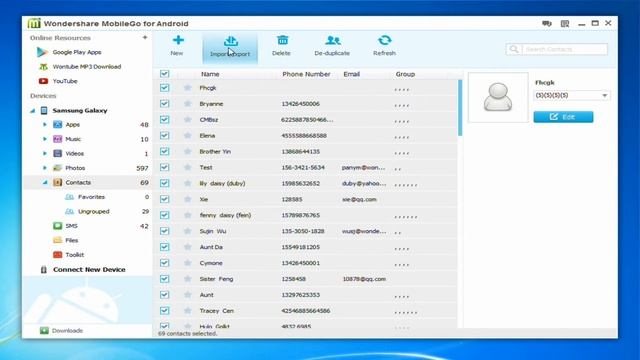640x360 pixels.
Task: Uncheck the Bryanne contact checkbox
Action: click(164, 104)
